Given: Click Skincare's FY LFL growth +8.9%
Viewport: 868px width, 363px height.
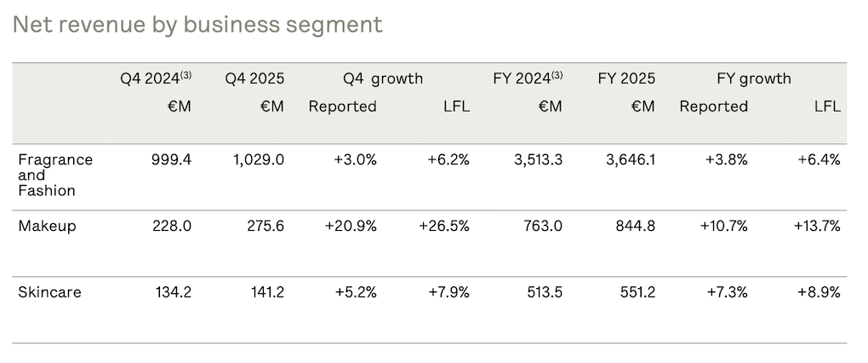Looking at the screenshot, I should point(818,292).
